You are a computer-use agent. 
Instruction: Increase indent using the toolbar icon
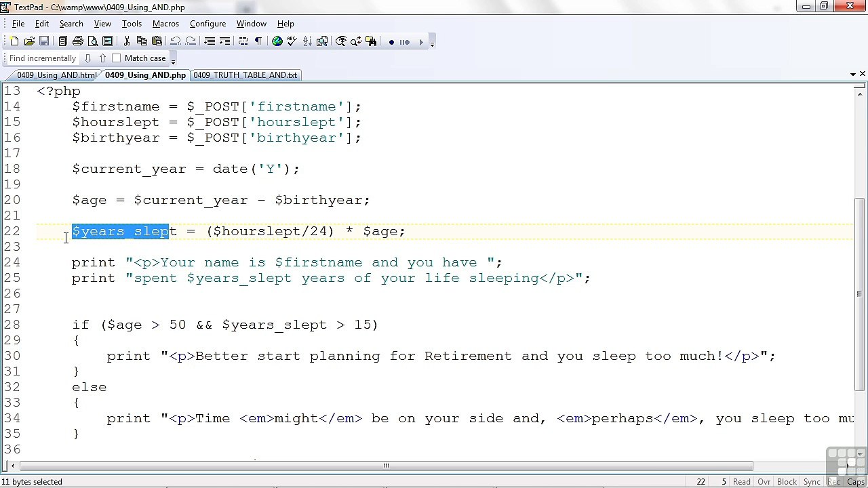tap(224, 41)
